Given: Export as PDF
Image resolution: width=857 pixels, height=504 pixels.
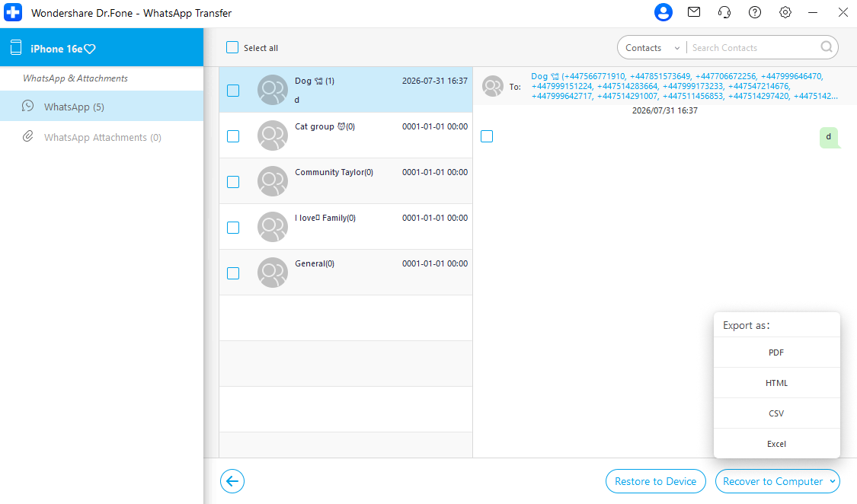Looking at the screenshot, I should pos(777,352).
